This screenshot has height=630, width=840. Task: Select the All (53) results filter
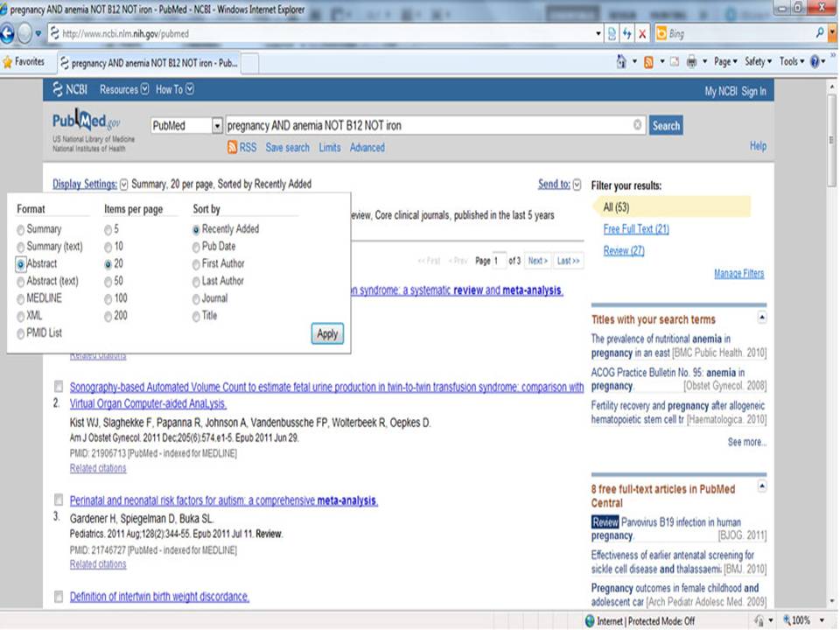point(671,206)
